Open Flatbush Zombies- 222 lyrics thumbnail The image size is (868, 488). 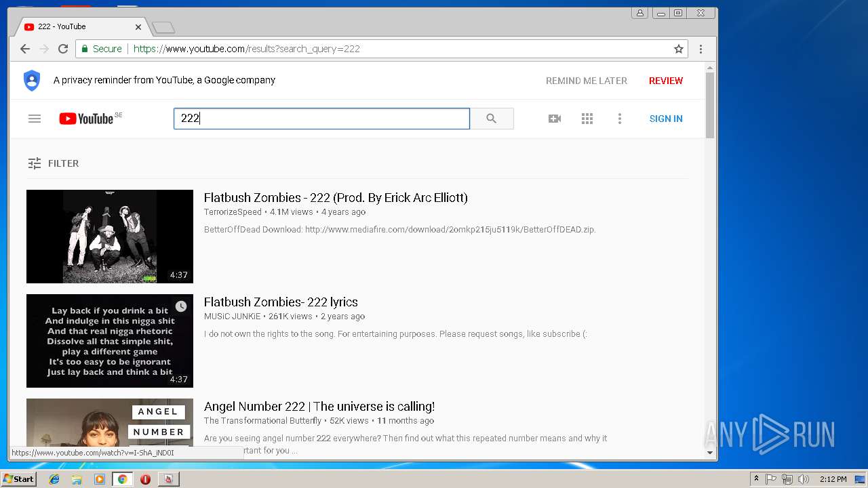[x=110, y=341]
